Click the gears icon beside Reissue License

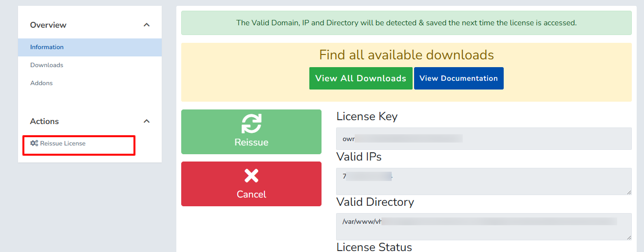[34, 144]
